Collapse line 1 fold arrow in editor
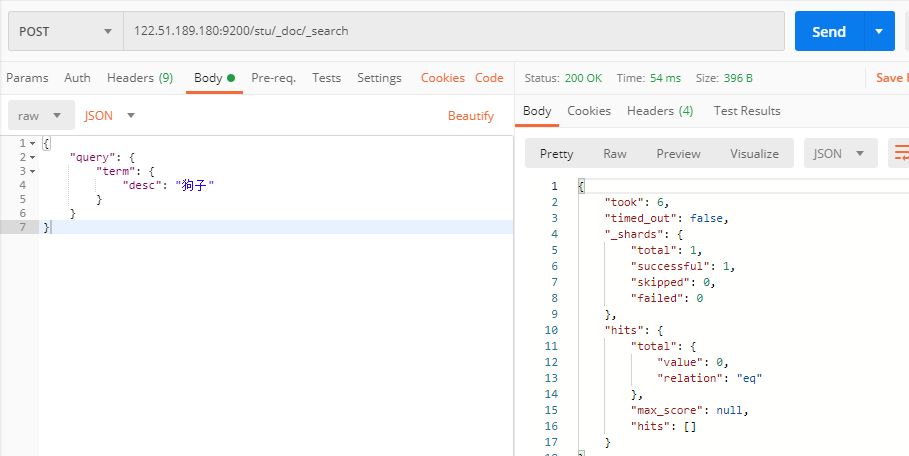909x456 pixels. click(32, 143)
